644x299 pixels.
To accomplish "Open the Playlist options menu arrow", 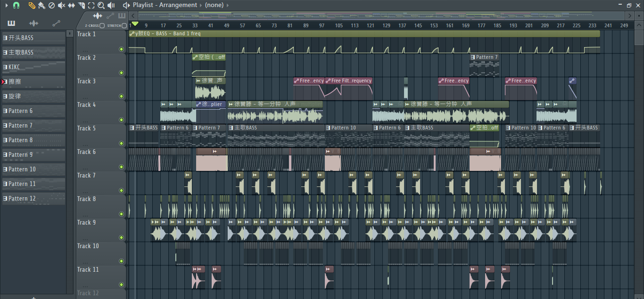I will 7,5.
